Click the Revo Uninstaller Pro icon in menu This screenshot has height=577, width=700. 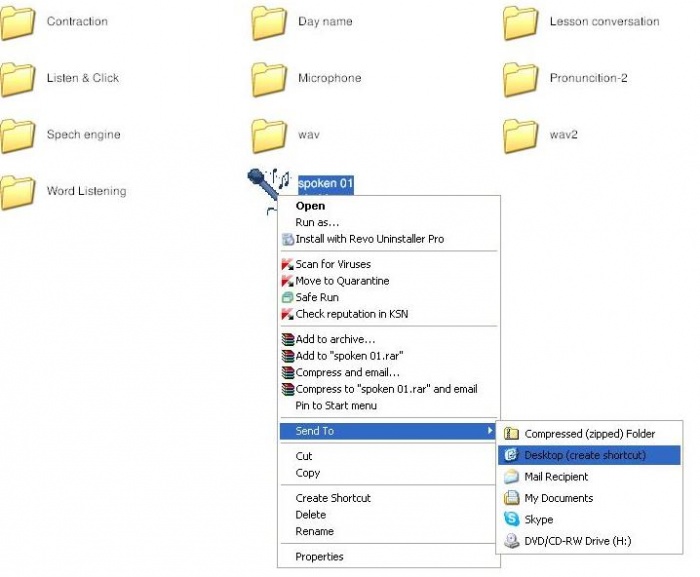[x=288, y=239]
